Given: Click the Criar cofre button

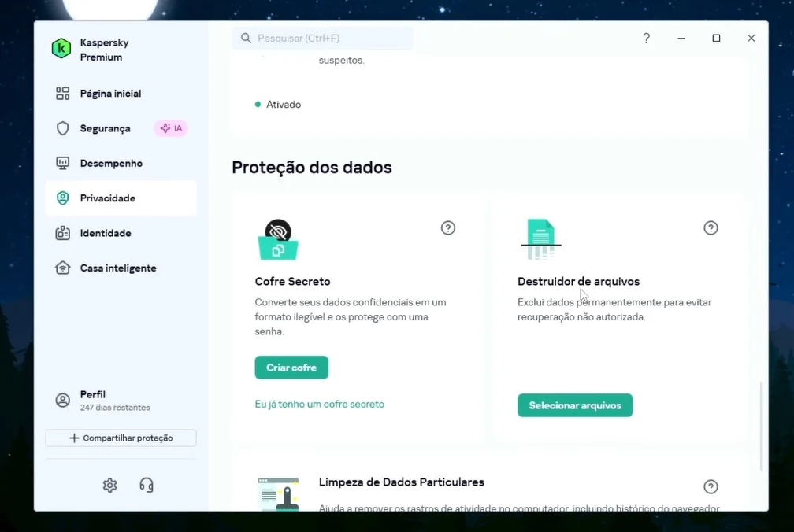Looking at the screenshot, I should tap(291, 368).
